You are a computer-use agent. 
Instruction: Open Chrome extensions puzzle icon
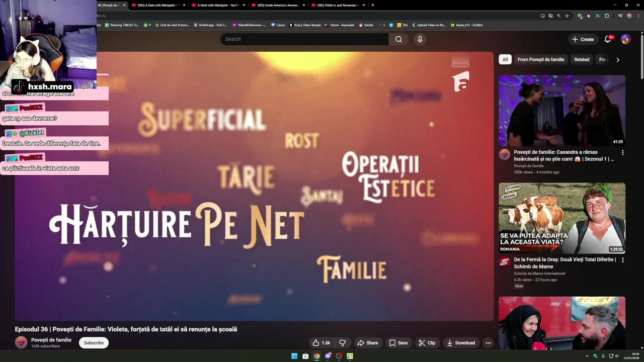(607, 16)
